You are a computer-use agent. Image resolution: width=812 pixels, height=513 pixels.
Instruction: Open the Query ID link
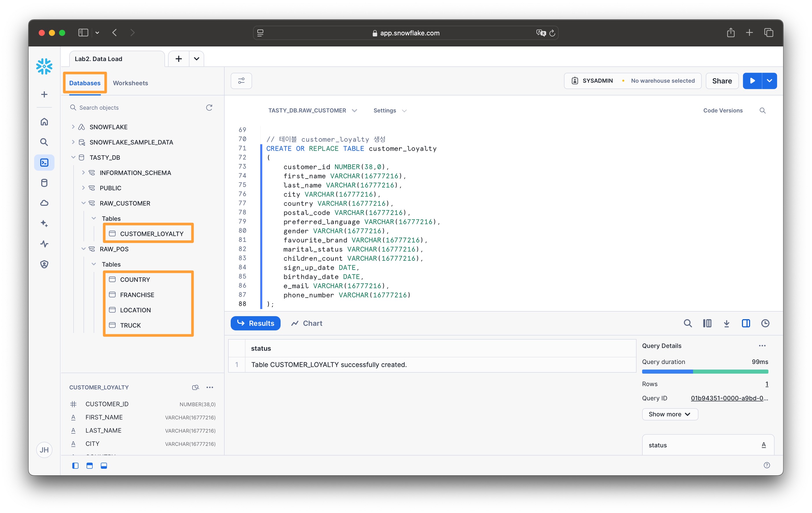coord(729,398)
